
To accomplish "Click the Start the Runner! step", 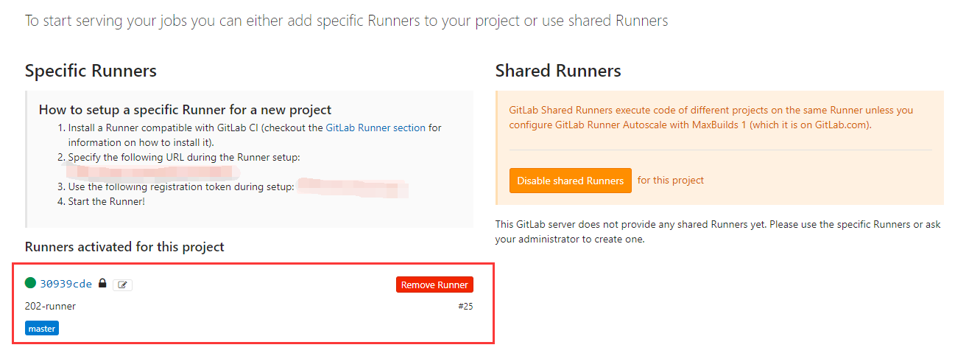I will (106, 201).
